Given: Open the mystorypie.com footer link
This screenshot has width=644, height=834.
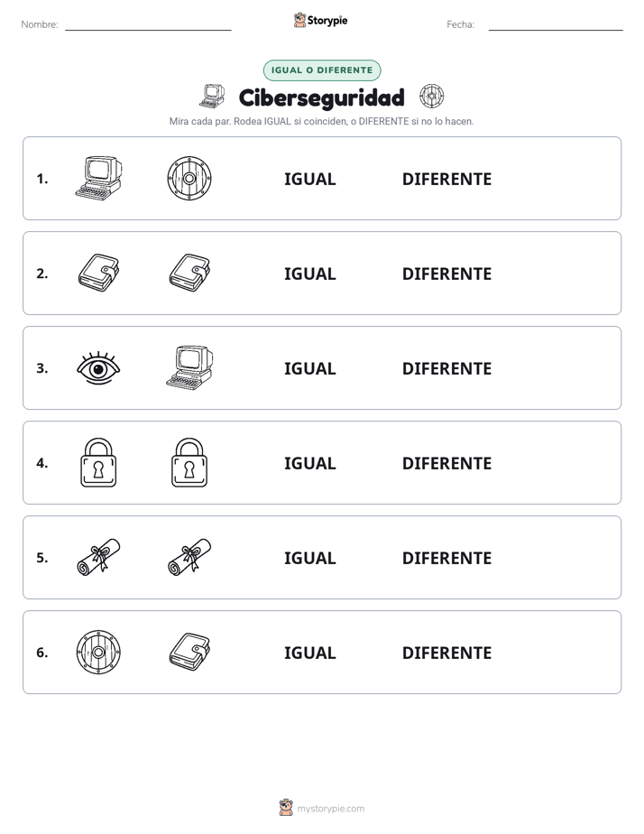Looking at the screenshot, I should pyautogui.click(x=330, y=809).
